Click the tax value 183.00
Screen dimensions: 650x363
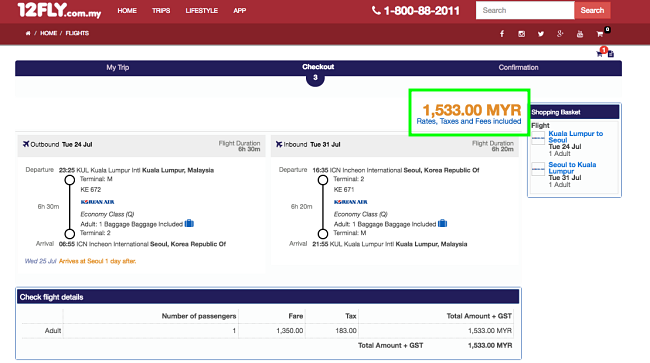[x=346, y=331]
